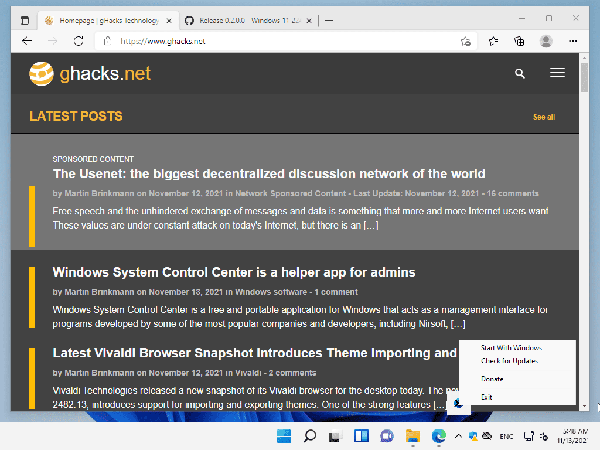
Task: Open the browser profile avatar
Action: coord(546,41)
